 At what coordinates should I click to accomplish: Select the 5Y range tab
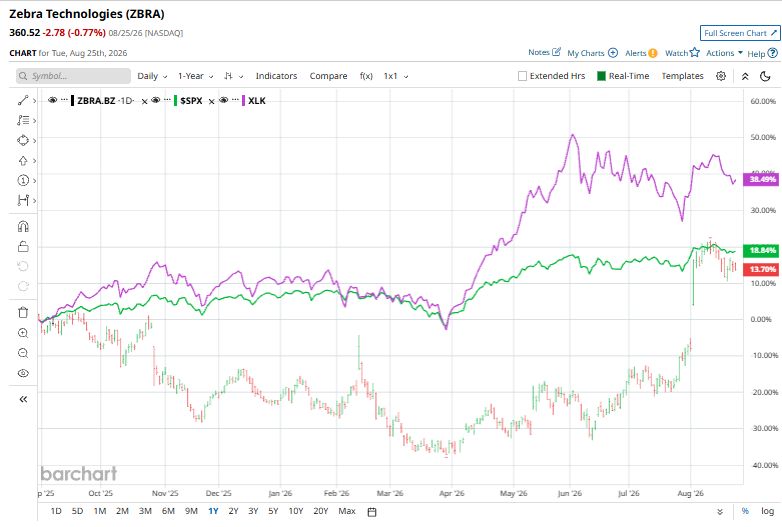(273, 511)
